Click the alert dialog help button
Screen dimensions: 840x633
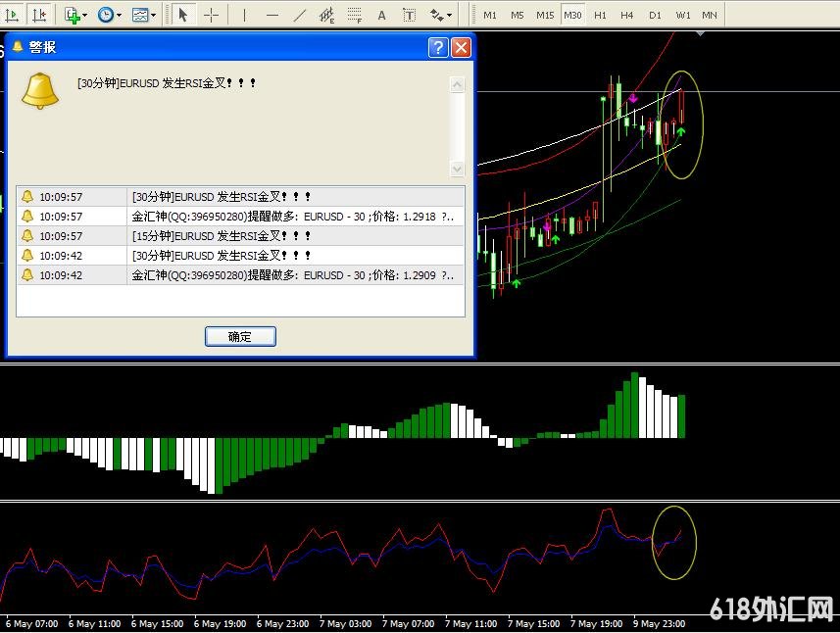pyautogui.click(x=438, y=47)
